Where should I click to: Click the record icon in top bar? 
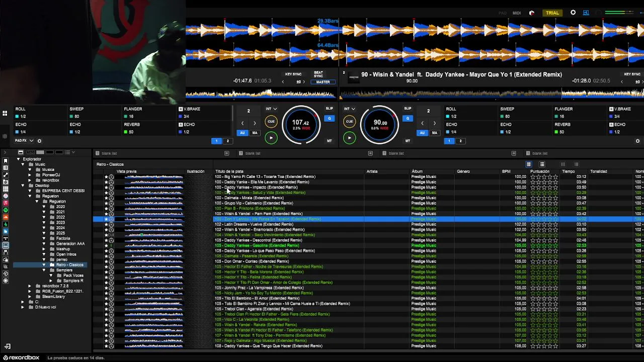click(x=532, y=13)
